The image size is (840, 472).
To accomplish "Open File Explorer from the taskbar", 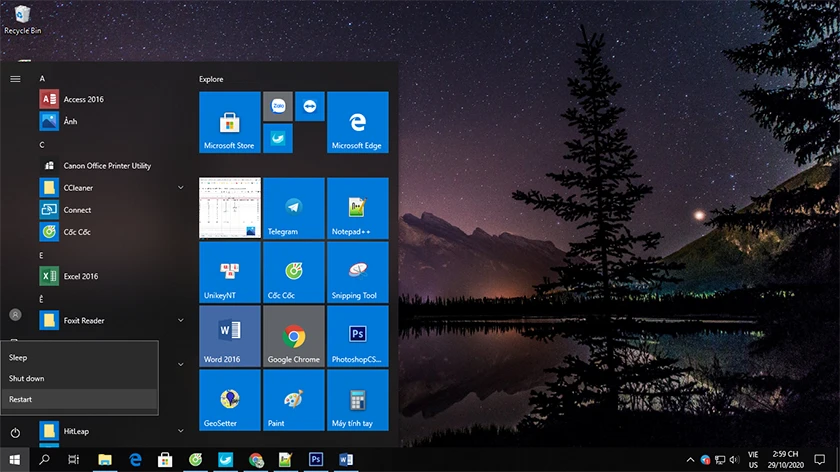I will point(105,460).
